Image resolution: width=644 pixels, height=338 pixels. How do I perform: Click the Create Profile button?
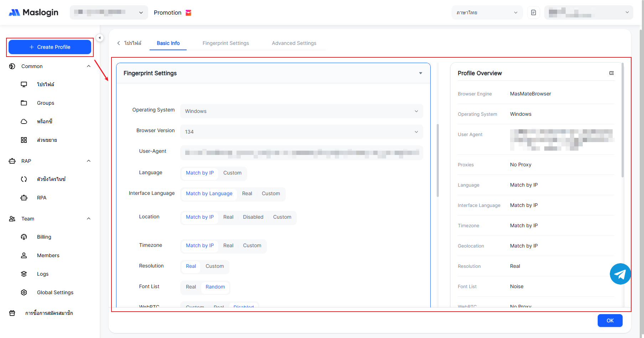50,47
